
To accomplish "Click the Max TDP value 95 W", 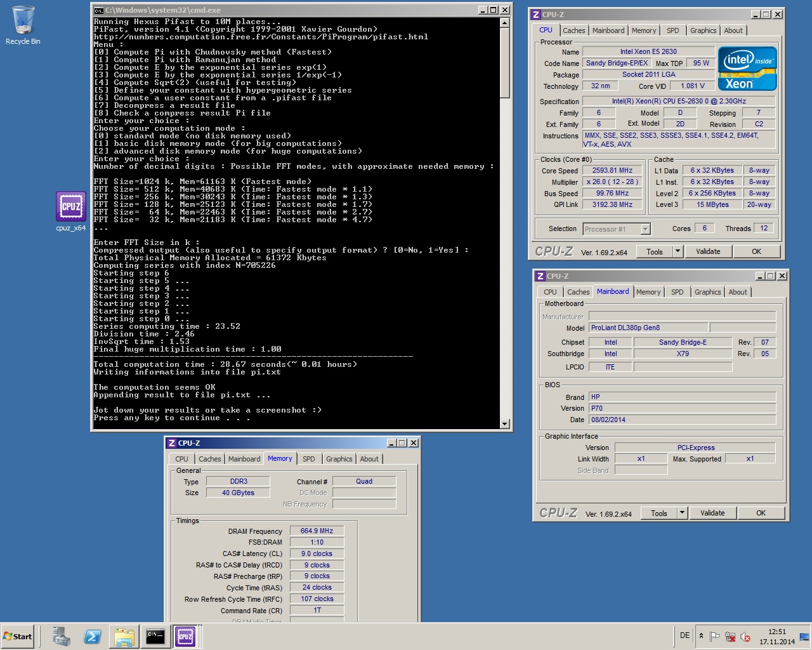I will pyautogui.click(x=701, y=63).
